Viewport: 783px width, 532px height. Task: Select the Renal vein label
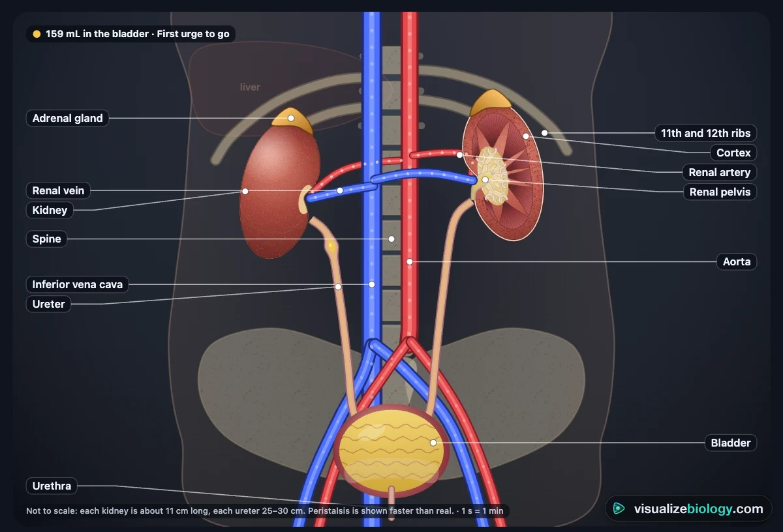(x=59, y=191)
